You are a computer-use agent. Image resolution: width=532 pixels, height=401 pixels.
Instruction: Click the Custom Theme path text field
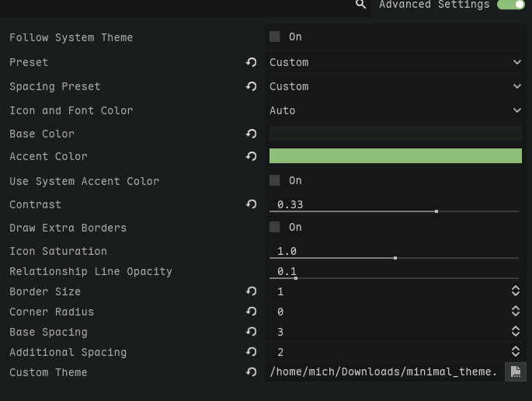pyautogui.click(x=384, y=371)
